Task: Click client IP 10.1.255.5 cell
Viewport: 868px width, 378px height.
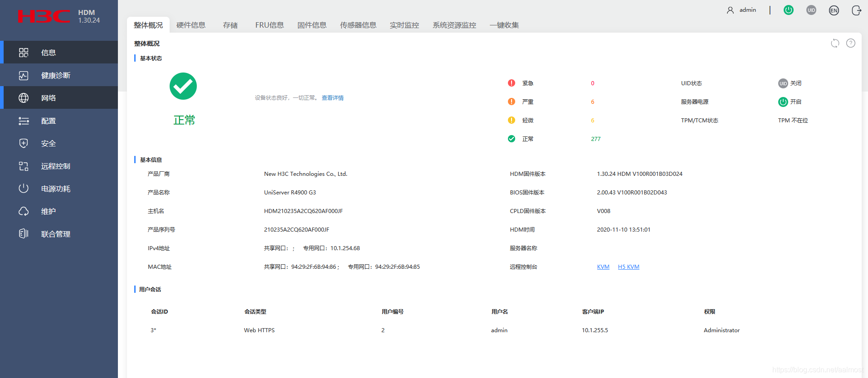Action: click(595, 330)
